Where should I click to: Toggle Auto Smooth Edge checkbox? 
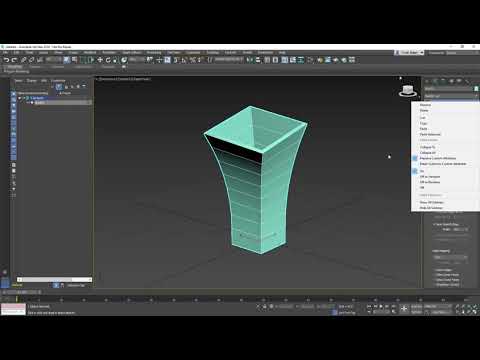pos(434,224)
